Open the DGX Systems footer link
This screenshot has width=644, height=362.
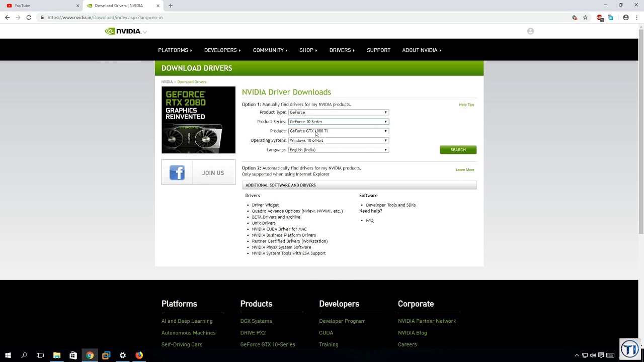(256, 321)
